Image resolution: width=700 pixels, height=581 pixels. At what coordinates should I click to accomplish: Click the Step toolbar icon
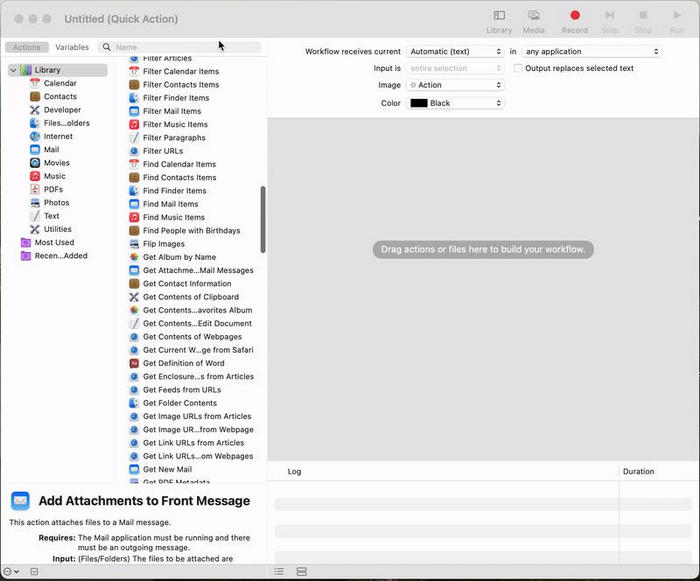click(609, 16)
